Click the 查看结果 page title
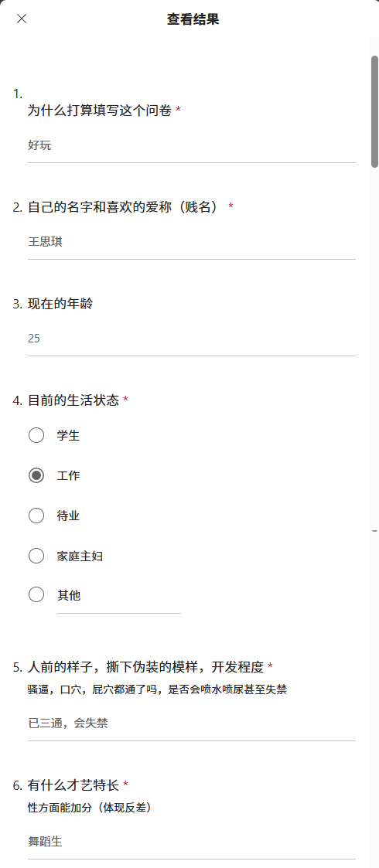379x868 pixels. coord(193,19)
